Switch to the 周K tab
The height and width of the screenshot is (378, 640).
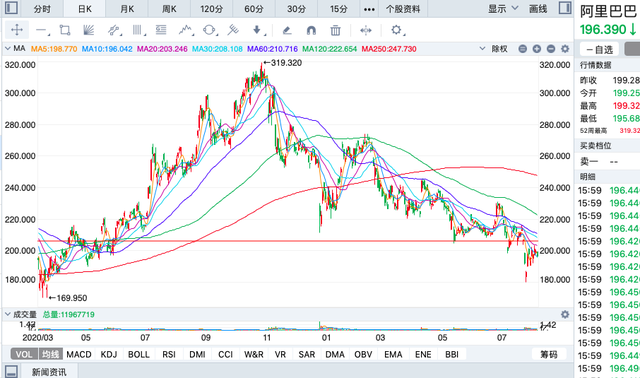[x=169, y=9]
